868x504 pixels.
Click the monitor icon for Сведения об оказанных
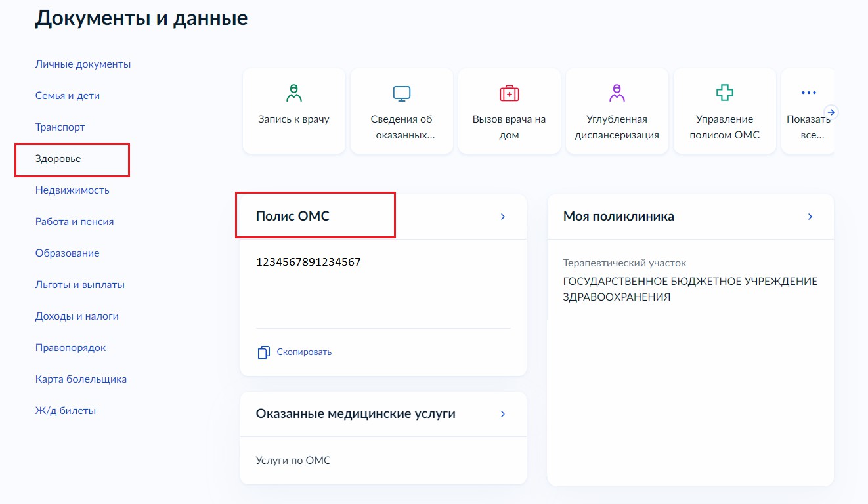401,93
